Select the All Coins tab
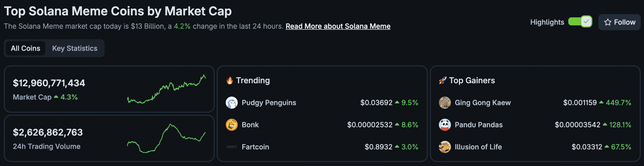 click(25, 48)
